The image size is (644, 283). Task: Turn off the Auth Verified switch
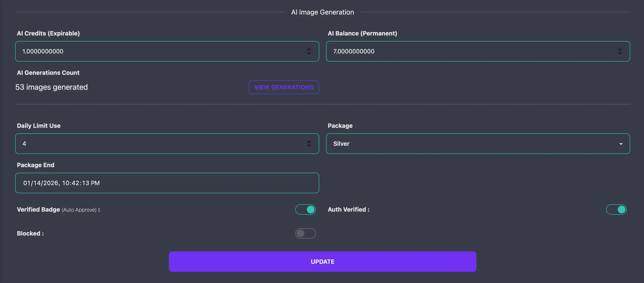(x=616, y=209)
